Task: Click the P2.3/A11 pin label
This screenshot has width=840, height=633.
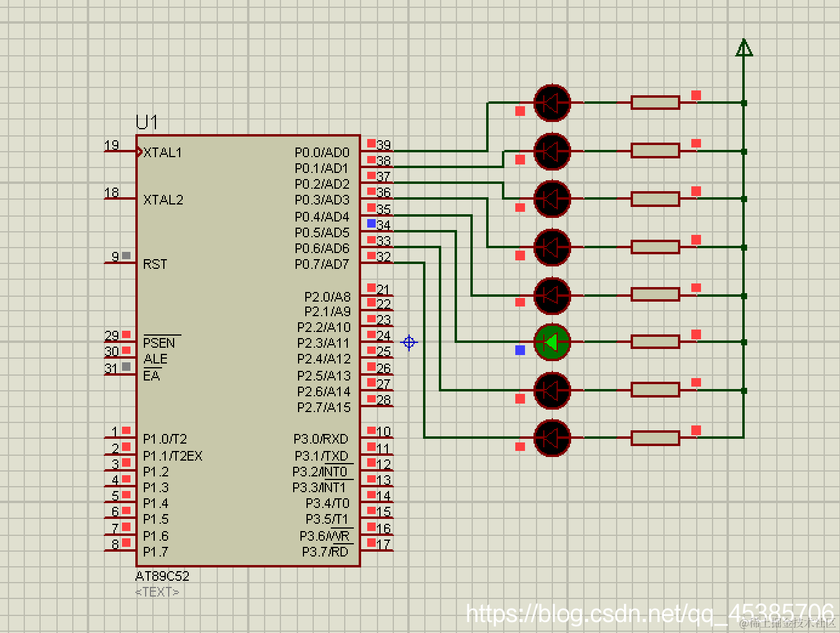Action: (x=324, y=343)
